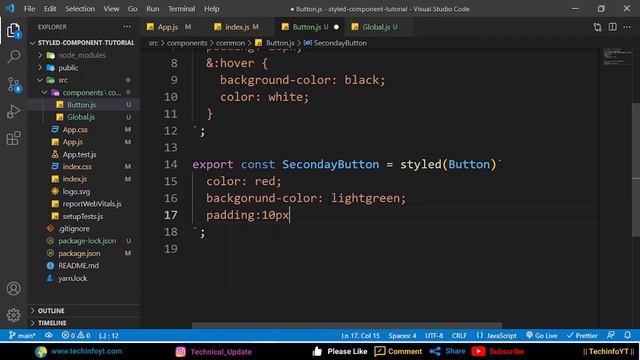Click the editor minimap preview
The image size is (640, 360).
coord(617,57)
